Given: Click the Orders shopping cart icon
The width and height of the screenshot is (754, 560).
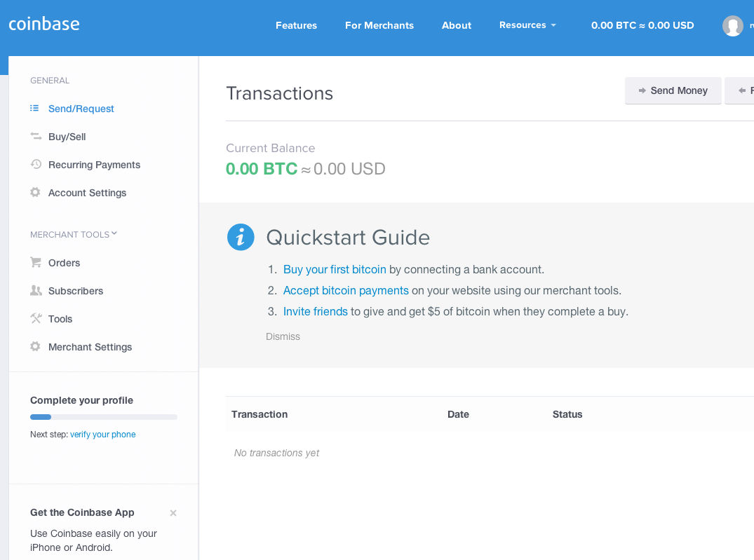Looking at the screenshot, I should [36, 262].
